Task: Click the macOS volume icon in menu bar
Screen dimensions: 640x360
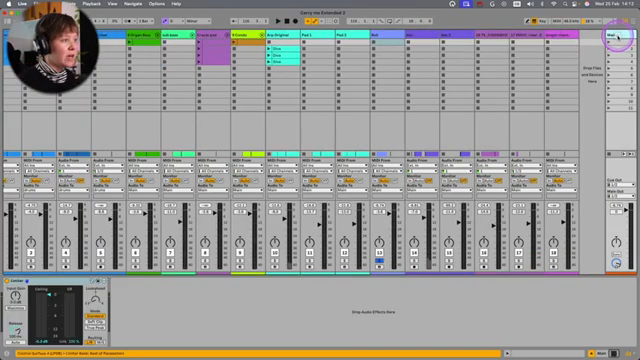Action: tap(530, 4)
